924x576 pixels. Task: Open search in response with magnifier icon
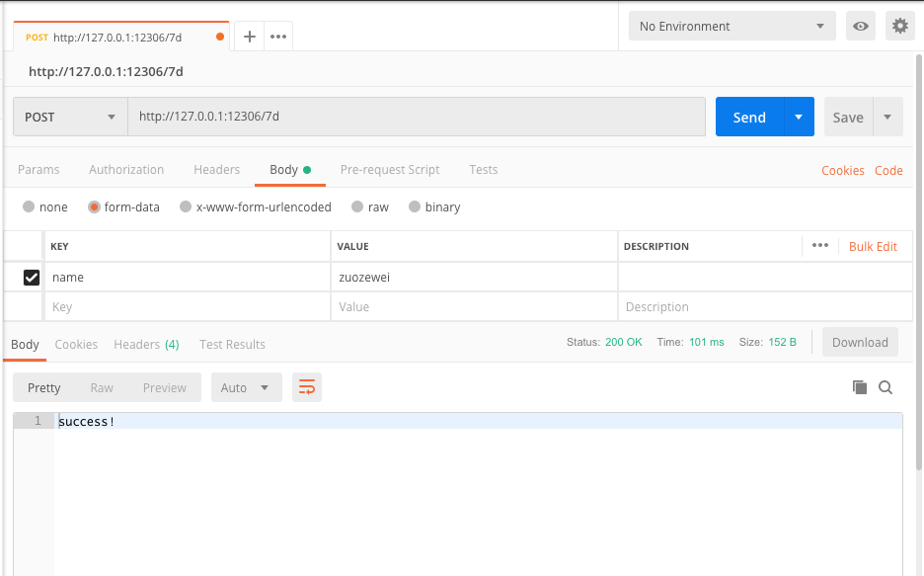tap(885, 387)
